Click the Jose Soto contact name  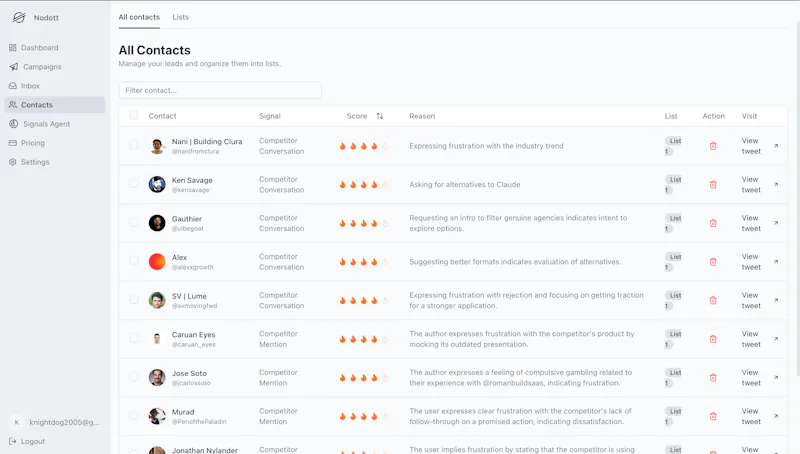(189, 373)
